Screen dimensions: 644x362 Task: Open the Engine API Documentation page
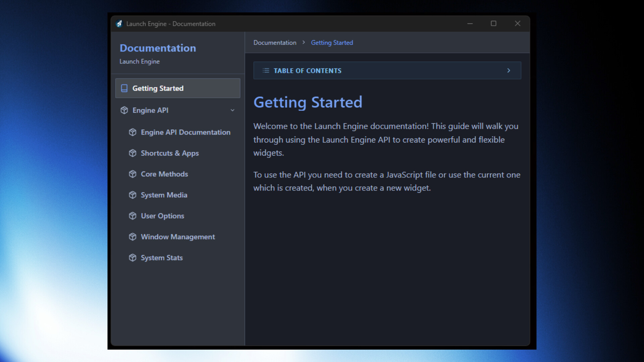click(185, 132)
